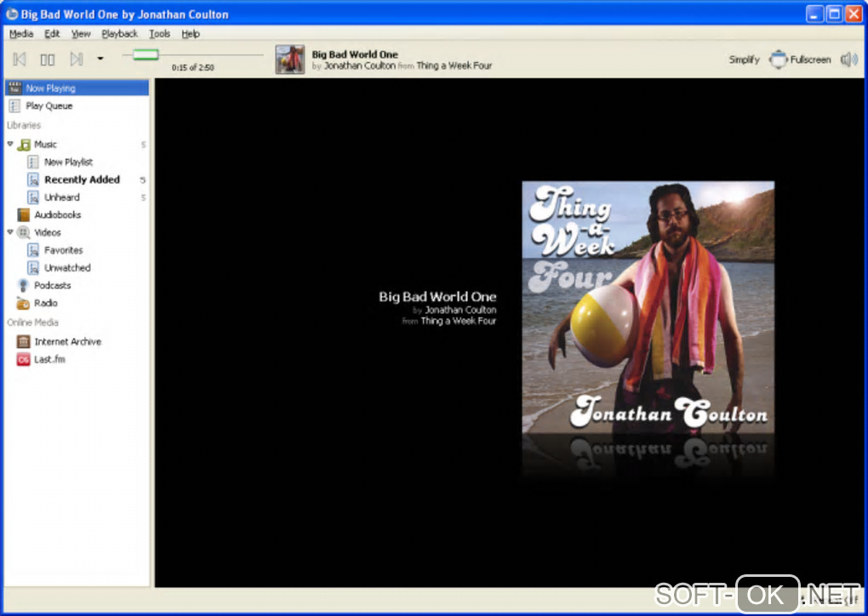This screenshot has height=616, width=868.
Task: Click the Unheard smart playlist icon
Action: pyautogui.click(x=33, y=197)
